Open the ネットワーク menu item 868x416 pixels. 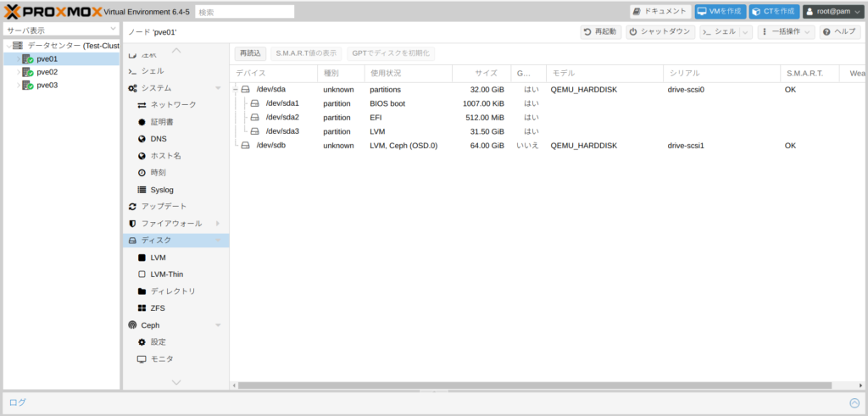pyautogui.click(x=176, y=104)
